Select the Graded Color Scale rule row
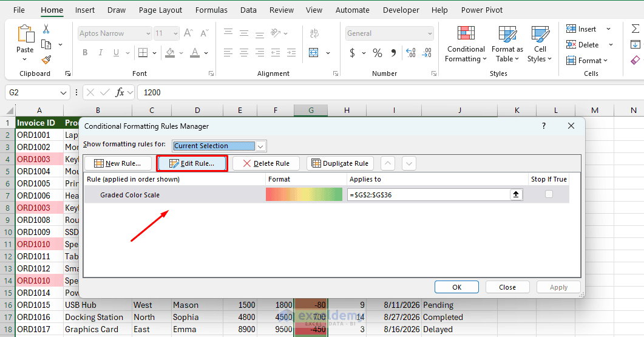Screen dimensions: 644x337 327,194
